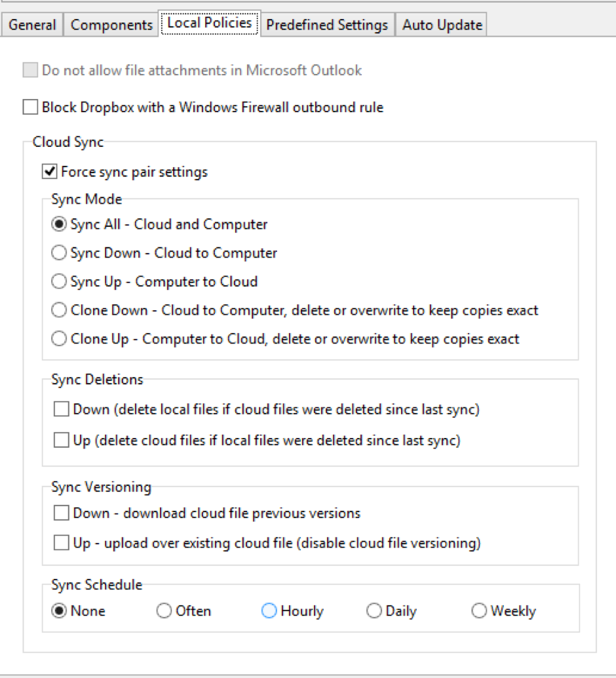Viewport: 616px width, 678px height.
Task: Check Down - download cloud file previous versions
Action: [62, 513]
